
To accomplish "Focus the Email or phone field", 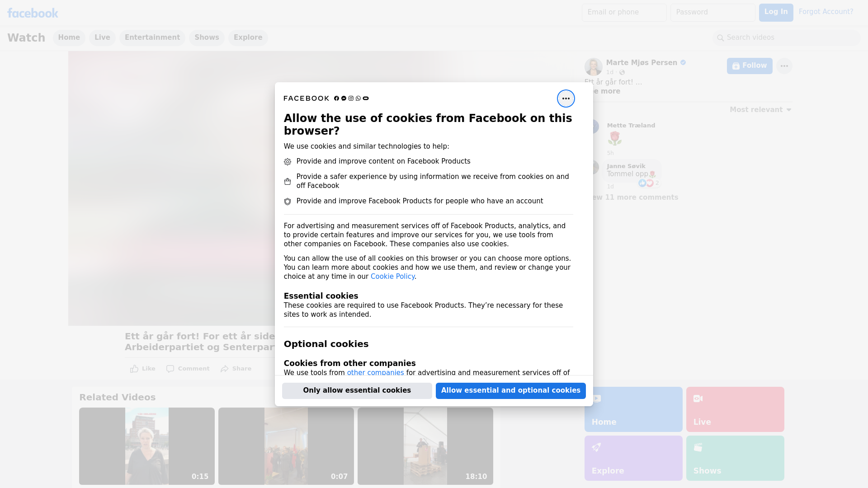I will tap(624, 13).
